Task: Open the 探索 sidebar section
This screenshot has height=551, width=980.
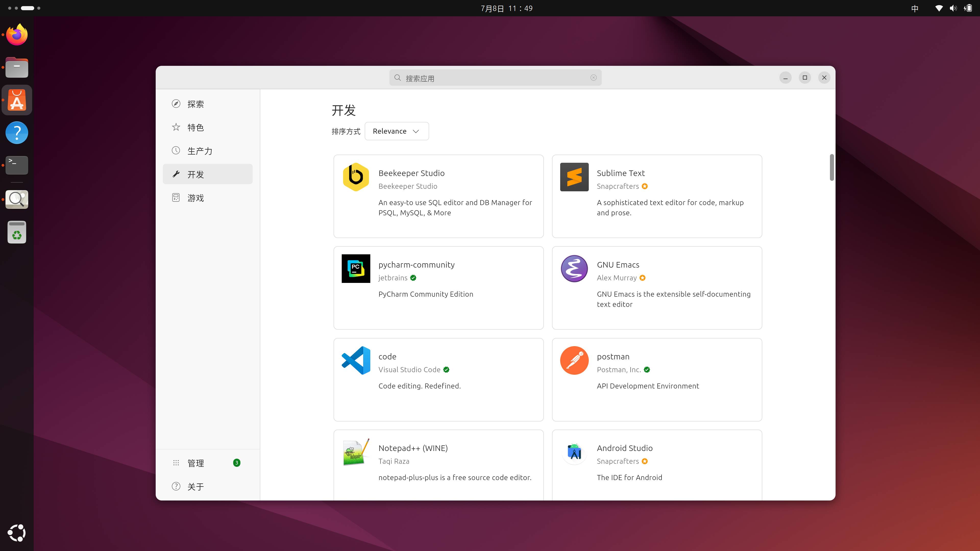Action: 208,104
